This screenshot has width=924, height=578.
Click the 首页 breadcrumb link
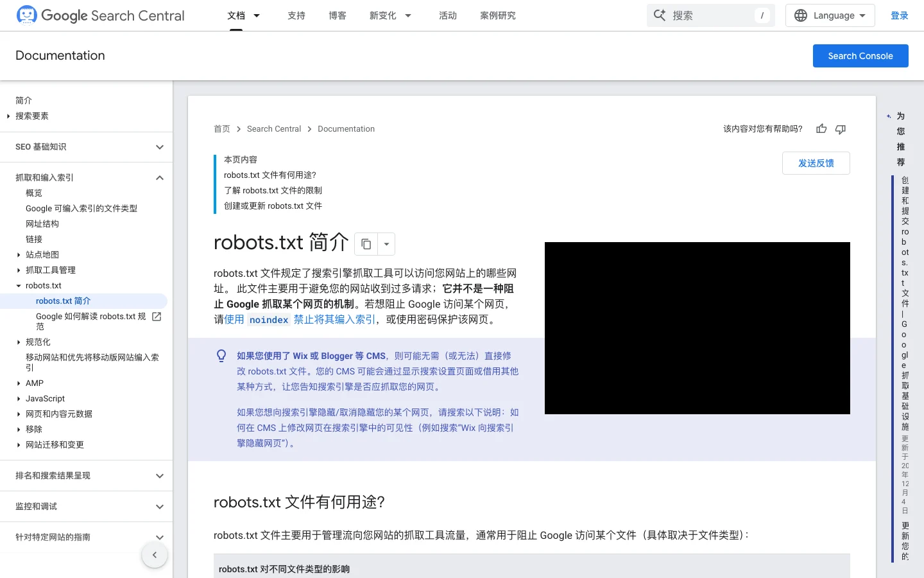click(222, 129)
